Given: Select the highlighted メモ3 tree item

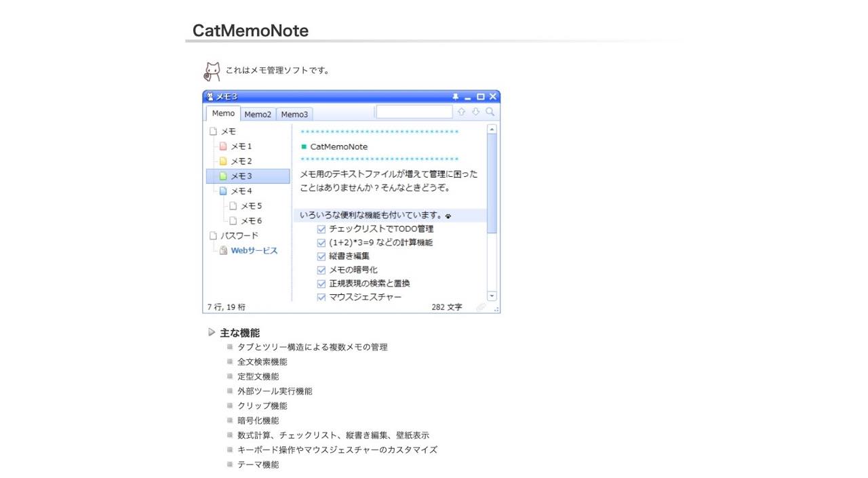Looking at the screenshot, I should [248, 176].
